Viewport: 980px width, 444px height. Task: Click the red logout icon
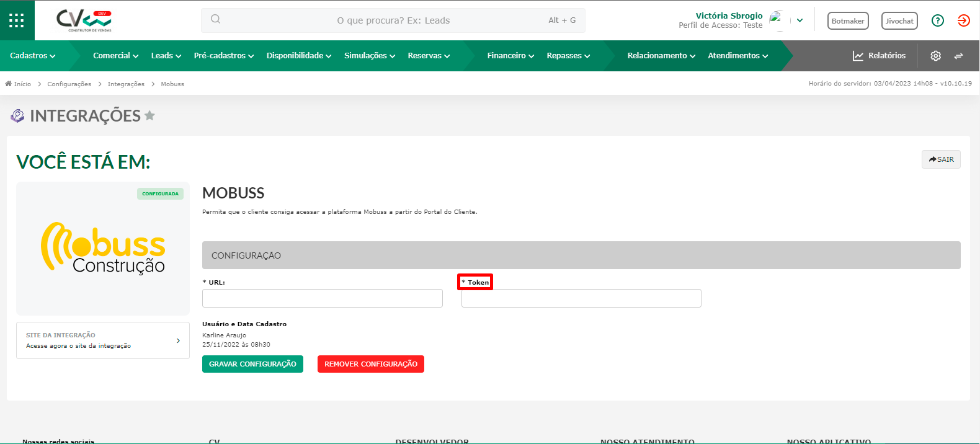963,20
